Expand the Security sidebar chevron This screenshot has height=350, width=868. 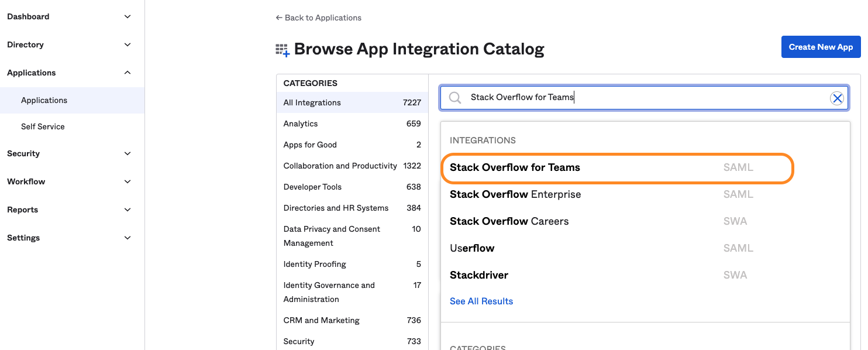coord(128,153)
